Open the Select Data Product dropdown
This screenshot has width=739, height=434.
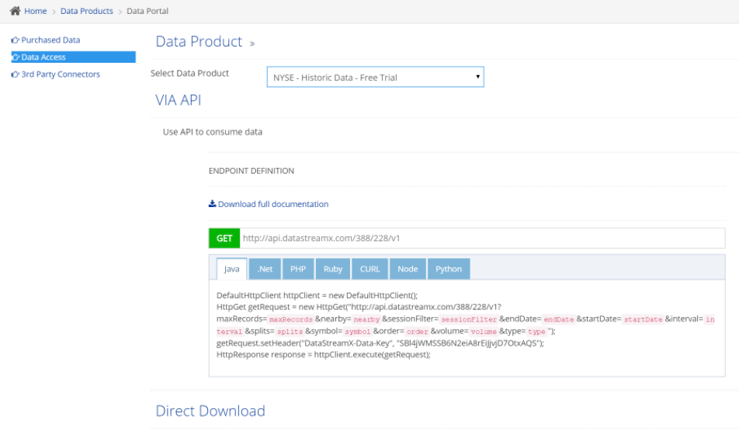(x=375, y=77)
